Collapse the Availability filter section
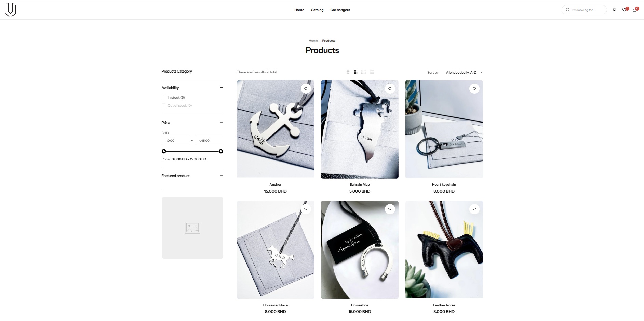644x321 pixels. click(x=222, y=88)
